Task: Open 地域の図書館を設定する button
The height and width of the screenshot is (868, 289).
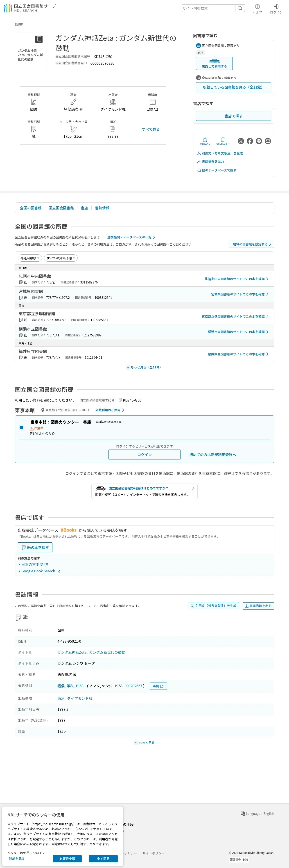Action: 251,244
